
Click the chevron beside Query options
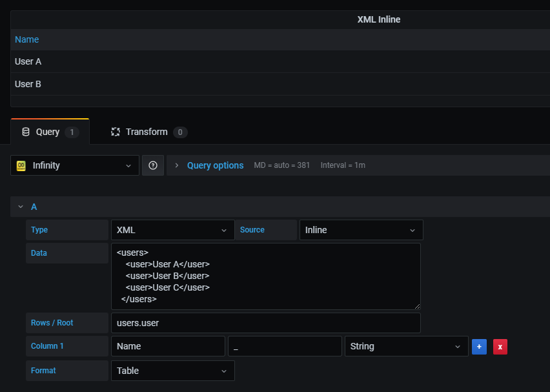[176, 165]
